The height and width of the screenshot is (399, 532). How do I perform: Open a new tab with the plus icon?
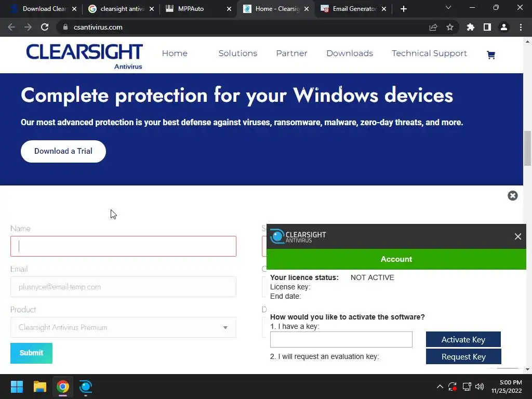tap(403, 9)
